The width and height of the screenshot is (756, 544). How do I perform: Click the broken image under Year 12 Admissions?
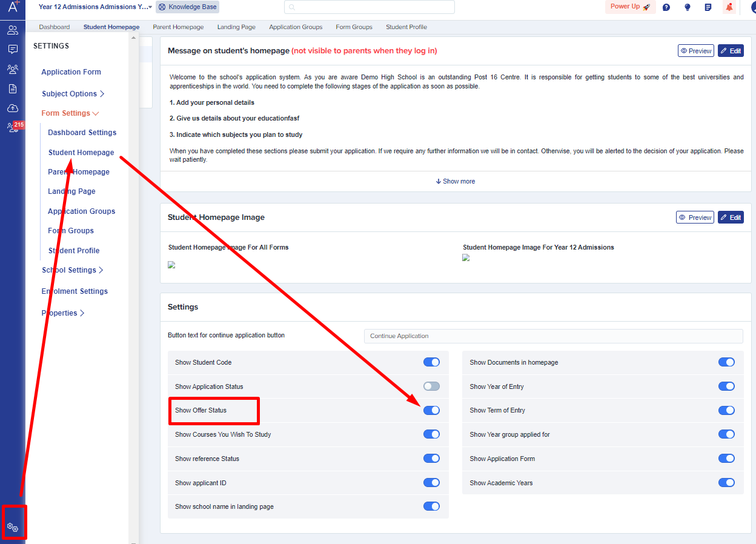pyautogui.click(x=466, y=257)
